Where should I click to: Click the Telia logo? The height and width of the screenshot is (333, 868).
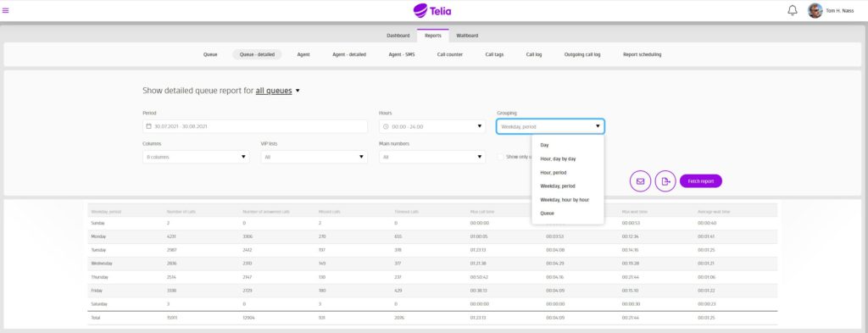(432, 10)
